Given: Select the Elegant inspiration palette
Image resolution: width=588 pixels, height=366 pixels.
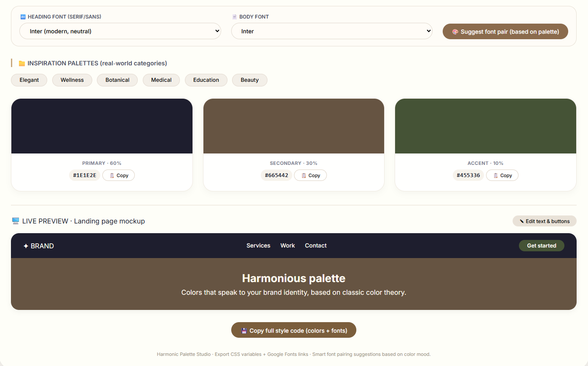Looking at the screenshot, I should (x=29, y=80).
